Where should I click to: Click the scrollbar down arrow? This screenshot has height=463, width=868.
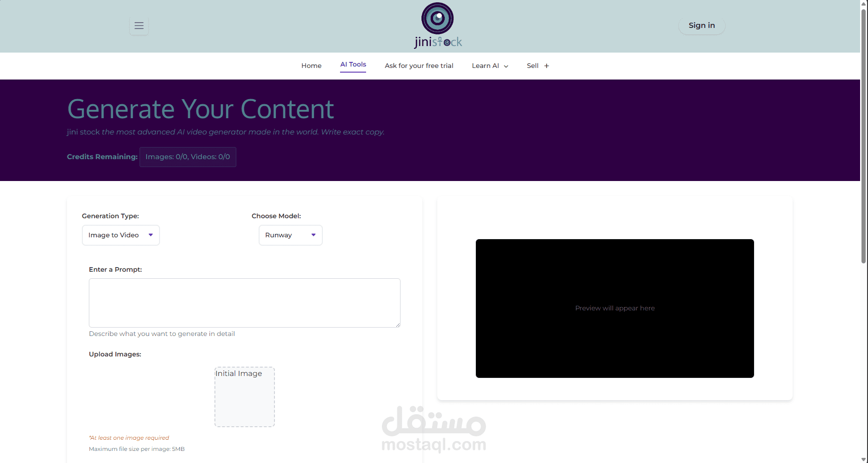(863, 459)
